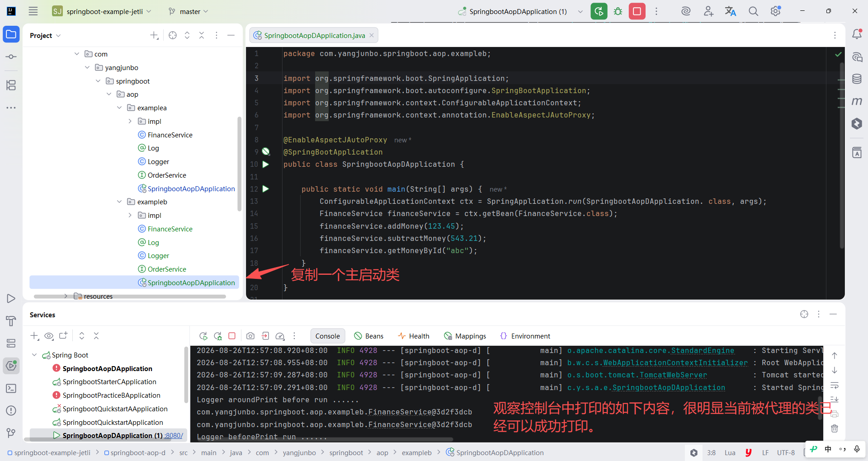
Task: Open the master branch dropdown
Action: click(x=188, y=11)
